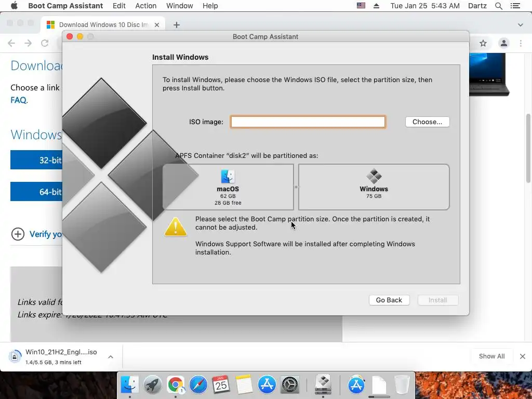
Task: Reload the browser page
Action: click(45, 43)
